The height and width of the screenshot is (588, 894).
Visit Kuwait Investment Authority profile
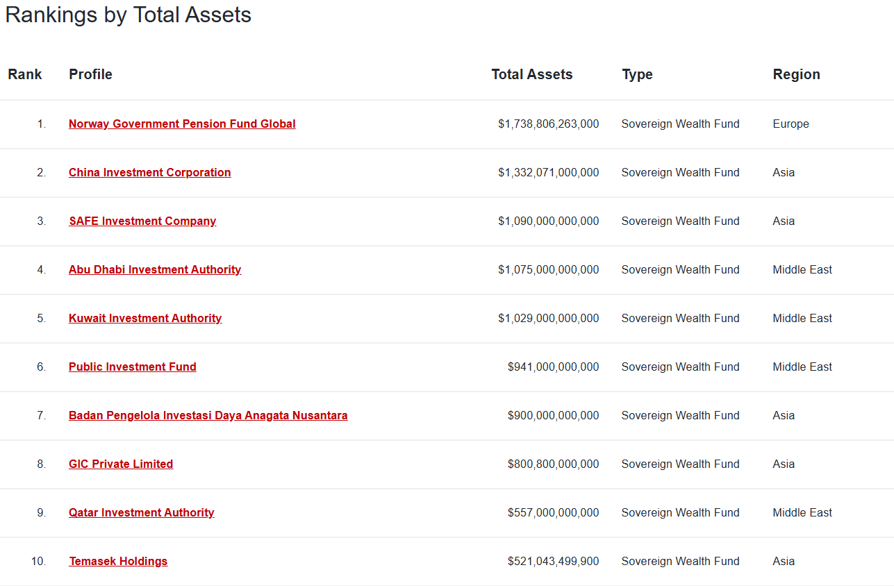(145, 318)
